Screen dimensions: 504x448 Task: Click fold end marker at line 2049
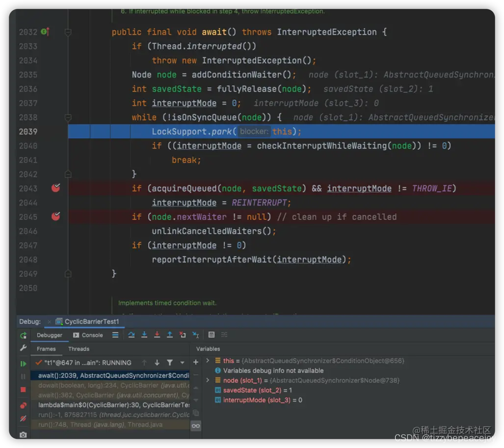point(68,274)
